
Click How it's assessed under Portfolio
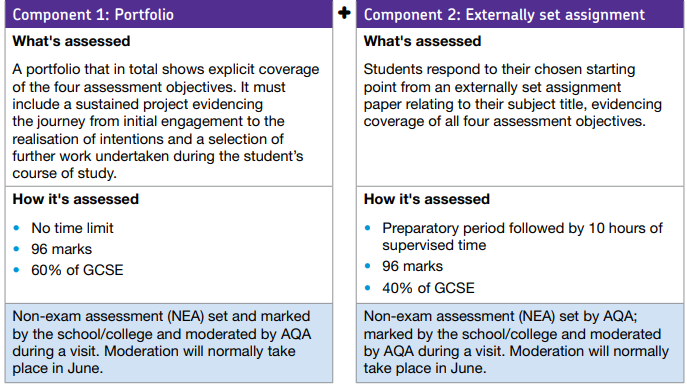coord(75,199)
